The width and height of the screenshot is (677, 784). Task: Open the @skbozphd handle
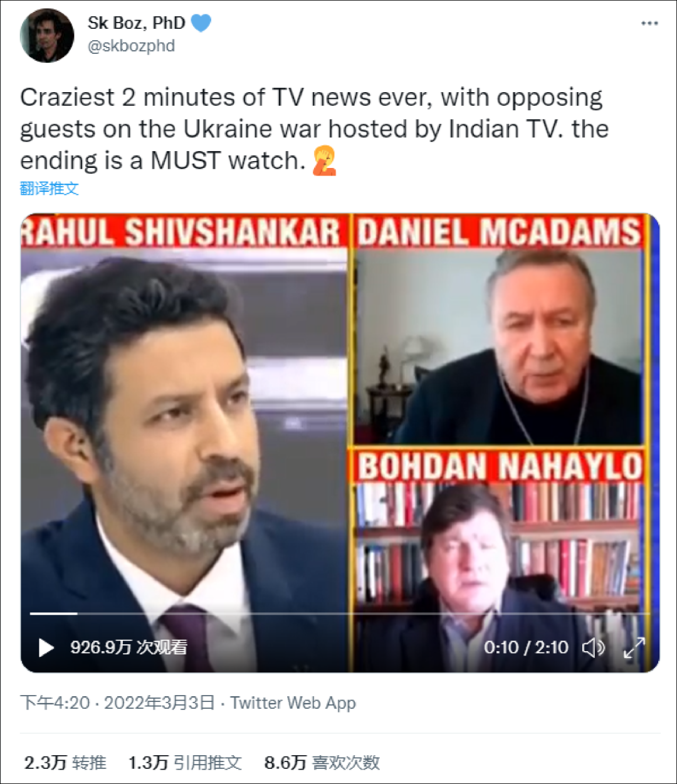(131, 46)
